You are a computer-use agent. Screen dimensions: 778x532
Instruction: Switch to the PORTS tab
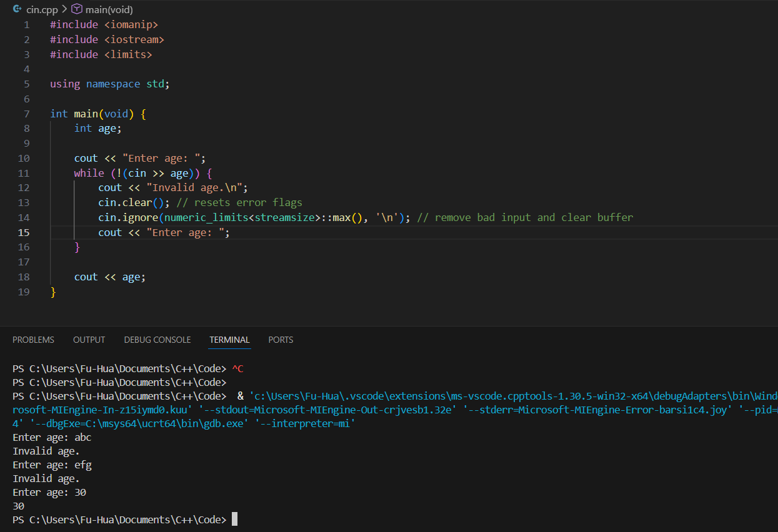click(x=281, y=340)
